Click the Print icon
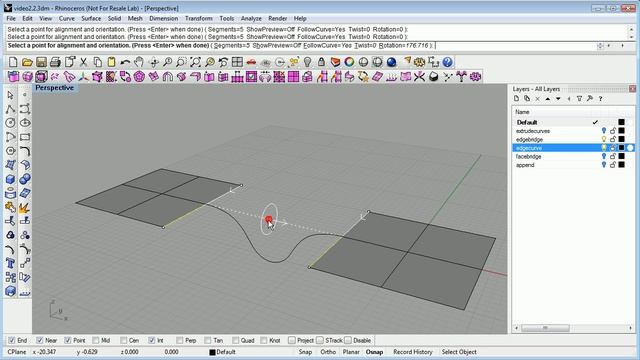The width and height of the screenshot is (640, 360). tap(55, 62)
